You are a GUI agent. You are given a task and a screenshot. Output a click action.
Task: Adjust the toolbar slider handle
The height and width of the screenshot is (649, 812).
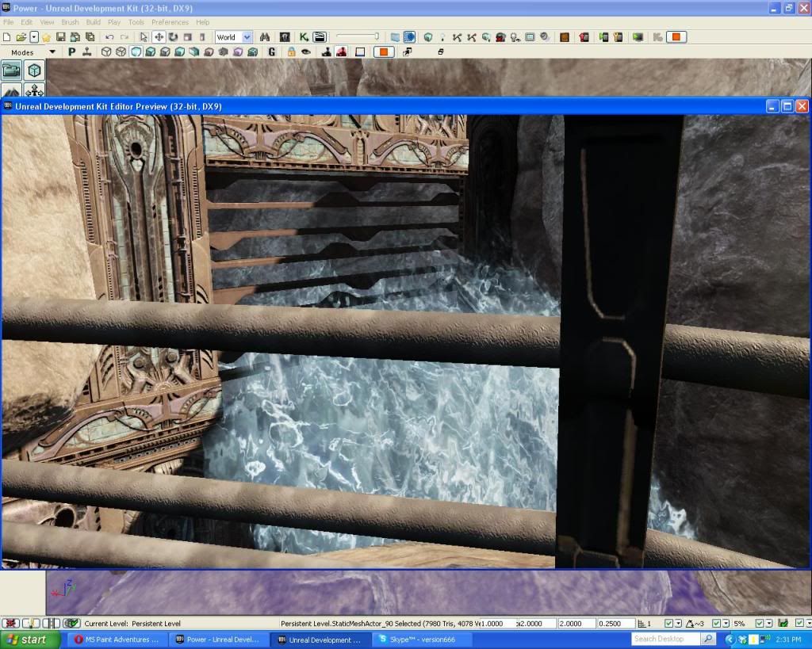coord(377,36)
